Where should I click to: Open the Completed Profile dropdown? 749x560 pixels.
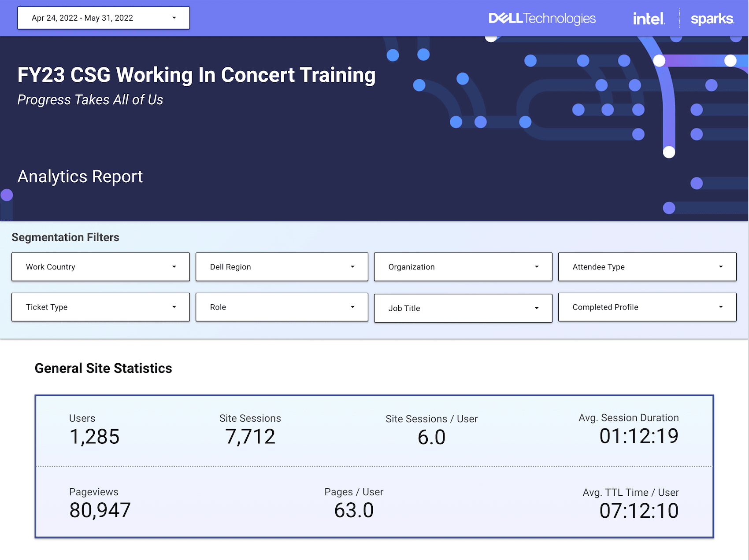coord(647,307)
